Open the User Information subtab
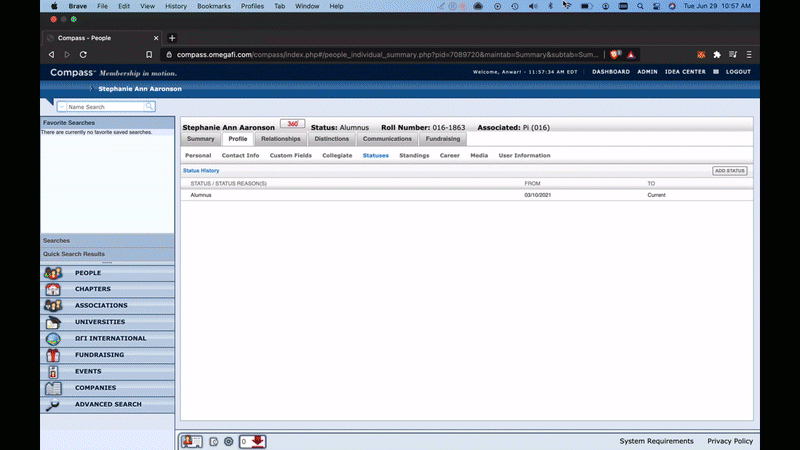The width and height of the screenshot is (800, 450). (524, 156)
